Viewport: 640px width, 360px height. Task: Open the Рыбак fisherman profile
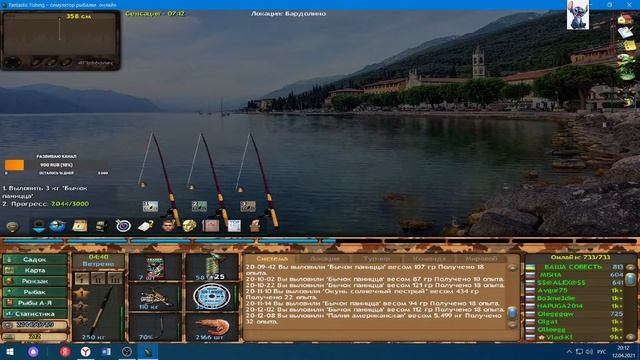(35, 292)
